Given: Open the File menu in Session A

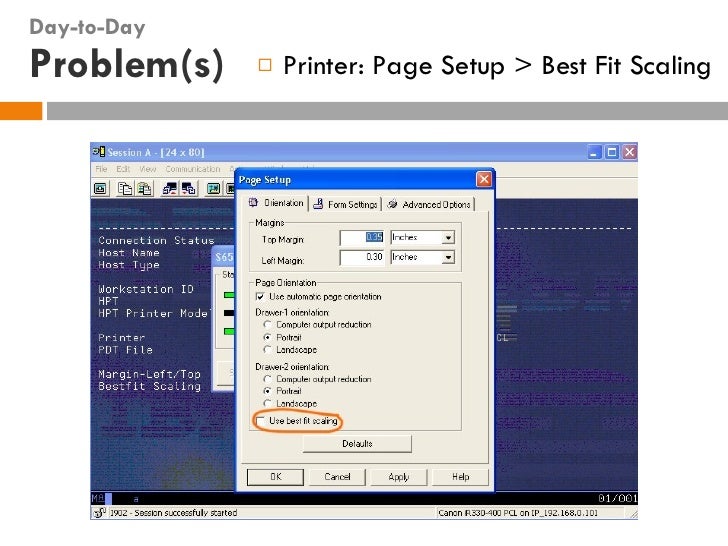Looking at the screenshot, I should (x=101, y=169).
